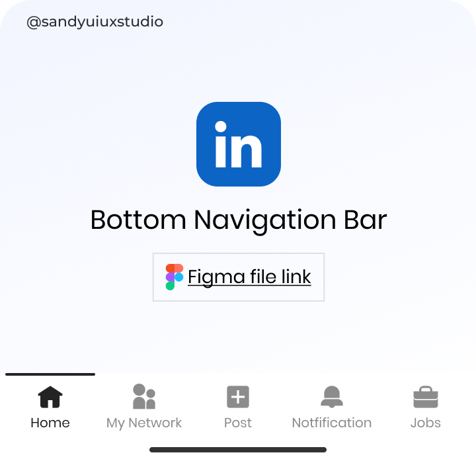The height and width of the screenshot is (463, 476).
Task: Choose the Post tab label
Action: (x=238, y=423)
